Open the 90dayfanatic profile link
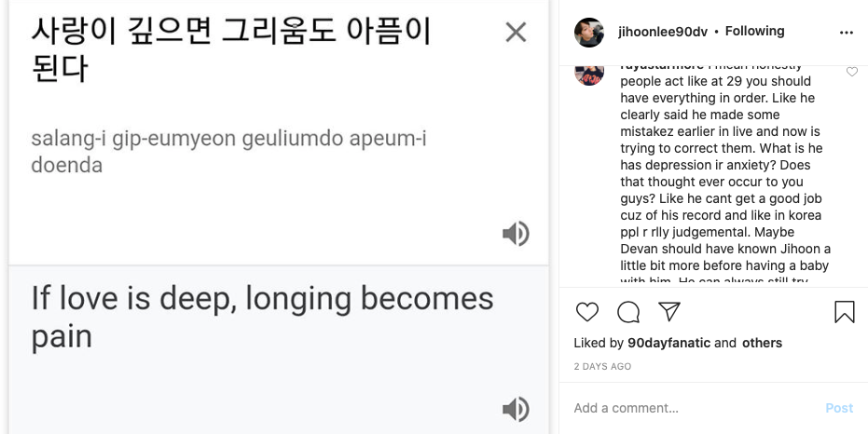The image size is (868, 434). (x=668, y=343)
